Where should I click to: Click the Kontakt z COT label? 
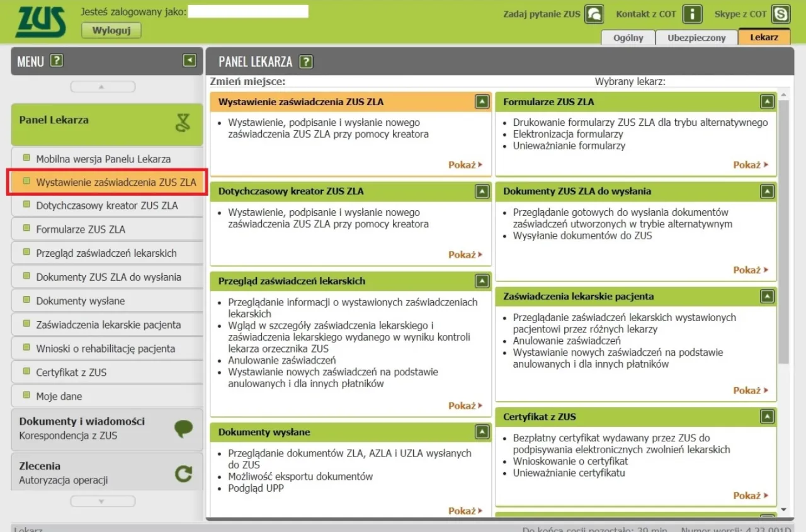(x=646, y=14)
